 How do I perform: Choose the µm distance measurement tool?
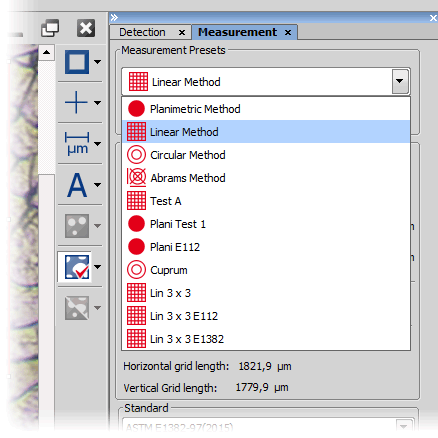(77, 144)
